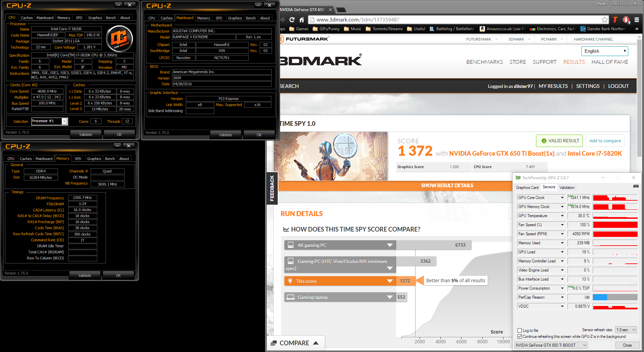
Task: Expand the This score row
Action: [390, 281]
